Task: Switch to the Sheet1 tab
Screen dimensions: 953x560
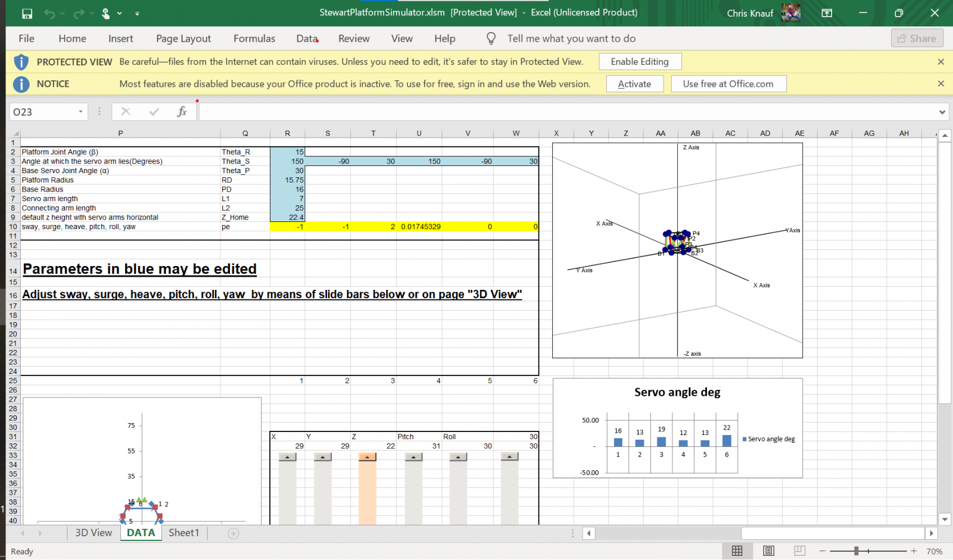Action: (x=183, y=533)
